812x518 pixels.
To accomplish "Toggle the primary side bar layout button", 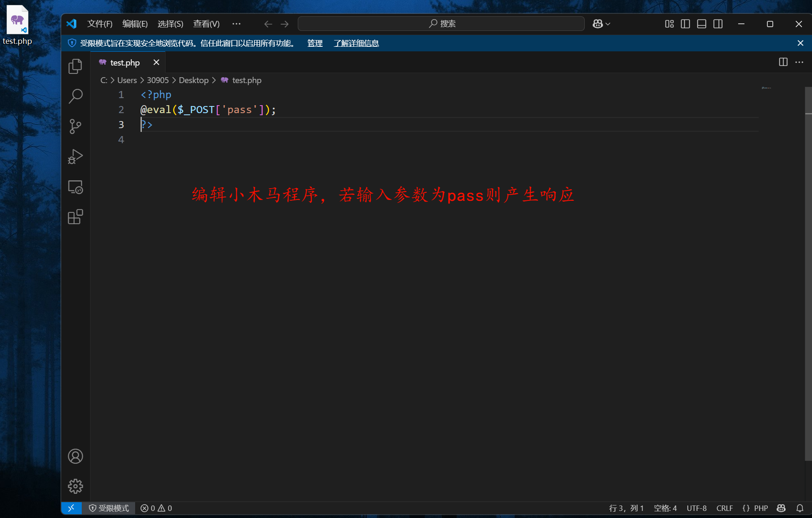I will [685, 24].
